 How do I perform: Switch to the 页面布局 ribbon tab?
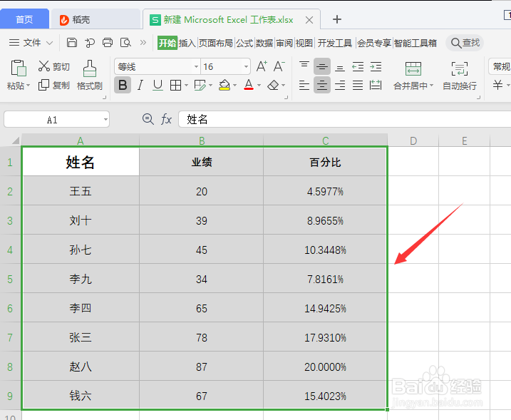[216, 43]
